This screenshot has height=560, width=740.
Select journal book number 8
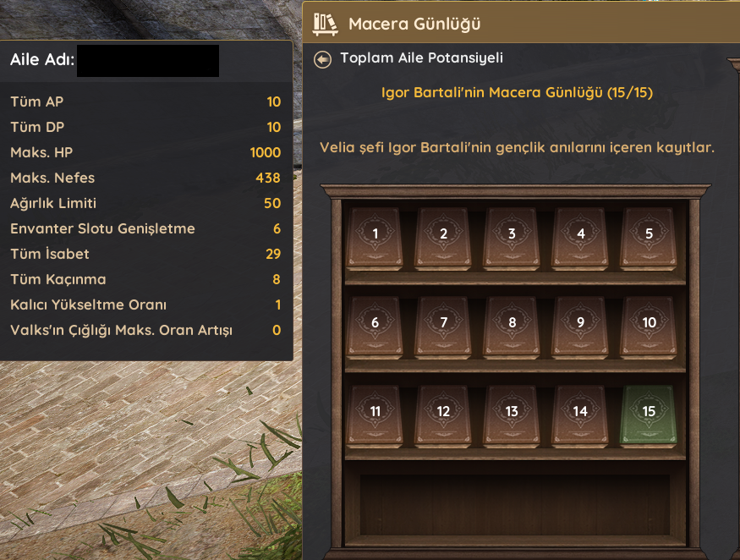click(512, 327)
